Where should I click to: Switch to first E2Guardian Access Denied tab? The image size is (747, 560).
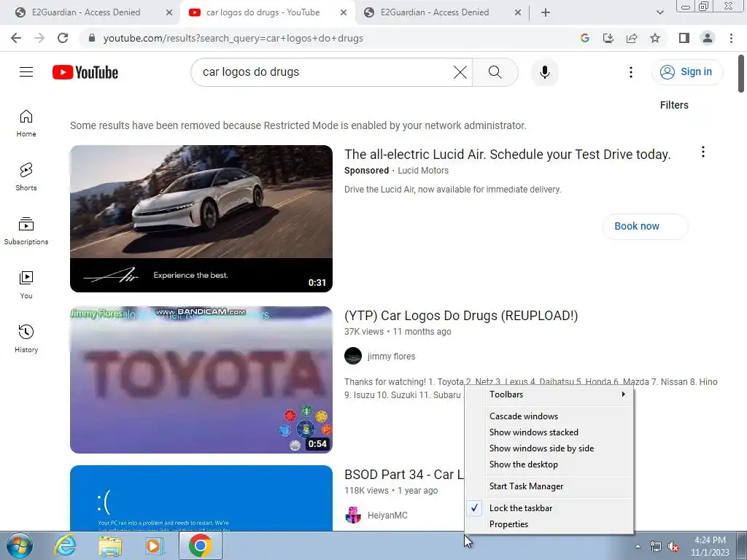pos(86,12)
